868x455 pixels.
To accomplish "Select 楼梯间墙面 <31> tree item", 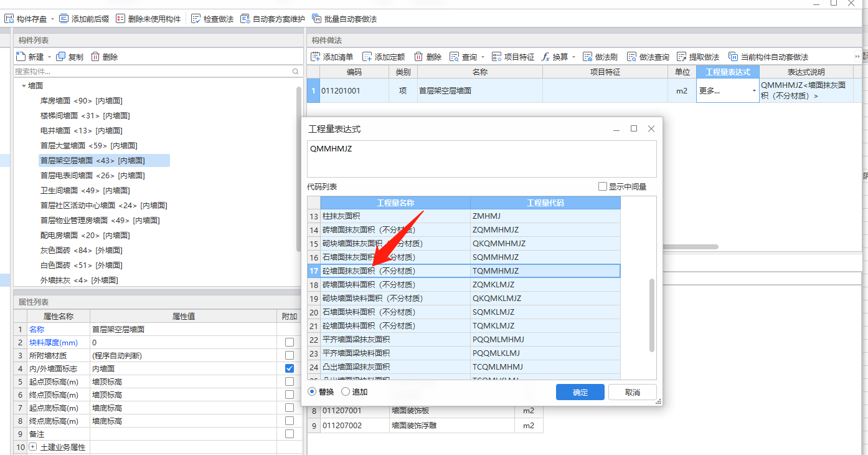I will [x=85, y=115].
